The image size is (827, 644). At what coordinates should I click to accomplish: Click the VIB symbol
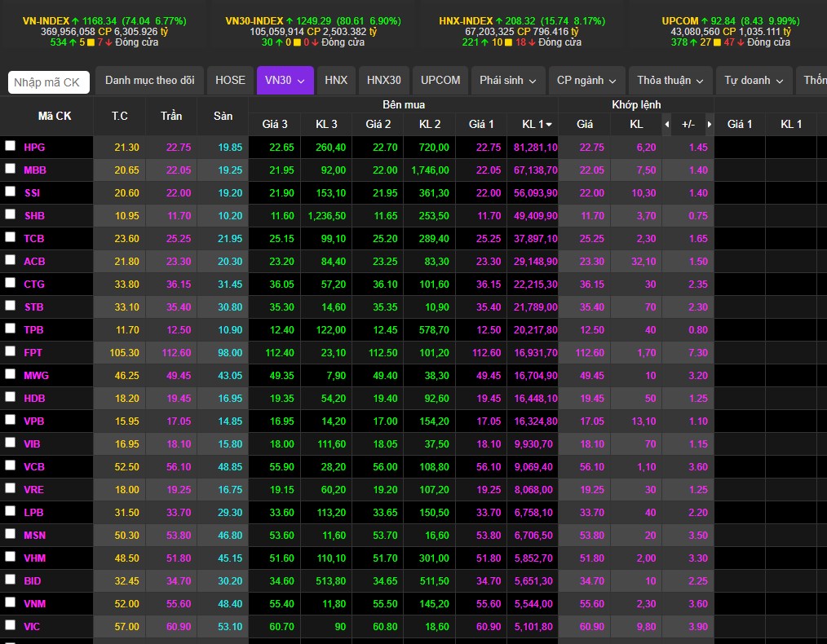point(32,443)
